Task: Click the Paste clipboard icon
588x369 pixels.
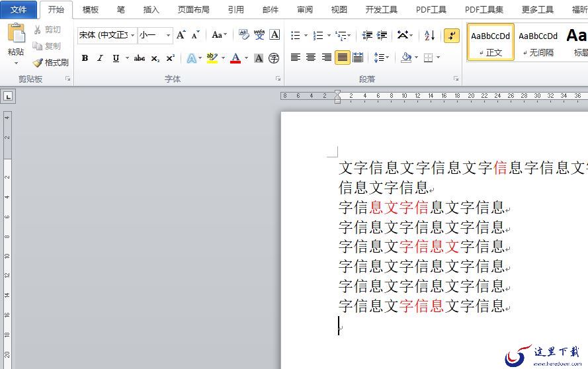Action: click(x=16, y=32)
